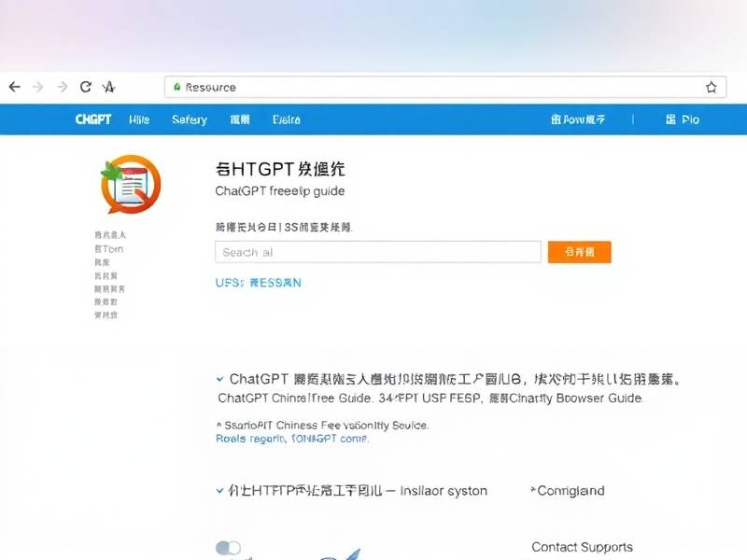The height and width of the screenshot is (560, 747).
Task: Collapse the Insllaor syston section chevron
Action: tap(219, 490)
